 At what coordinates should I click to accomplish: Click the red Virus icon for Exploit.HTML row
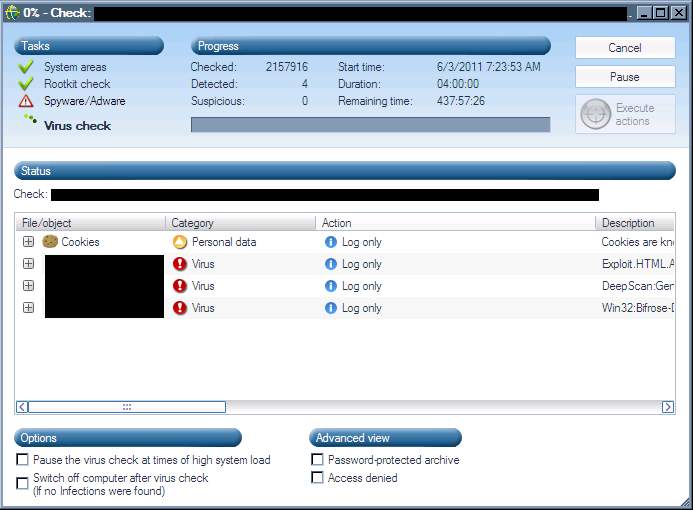180,264
